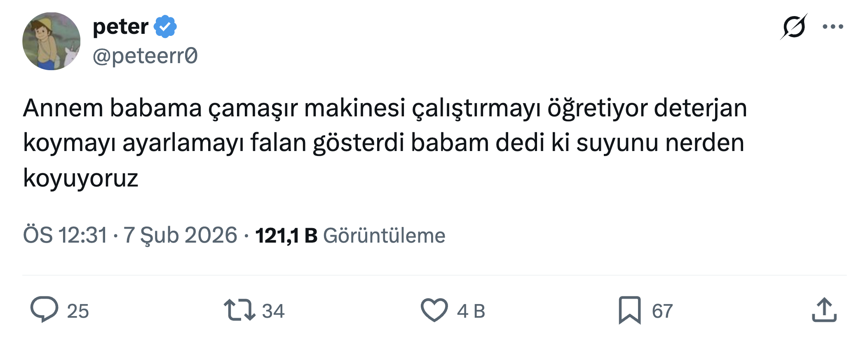
Task: Open the @peteerr0 handle link
Action: 145,56
